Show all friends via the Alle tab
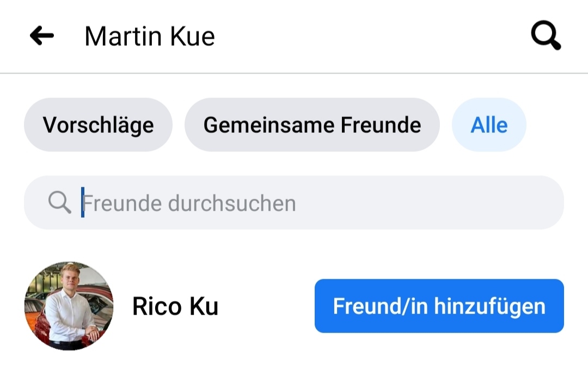Image resolution: width=588 pixels, height=369 pixels. coord(489,125)
